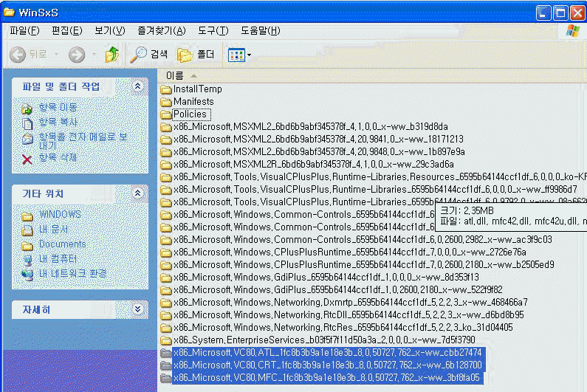Open the 도움말(H) menu

260,31
